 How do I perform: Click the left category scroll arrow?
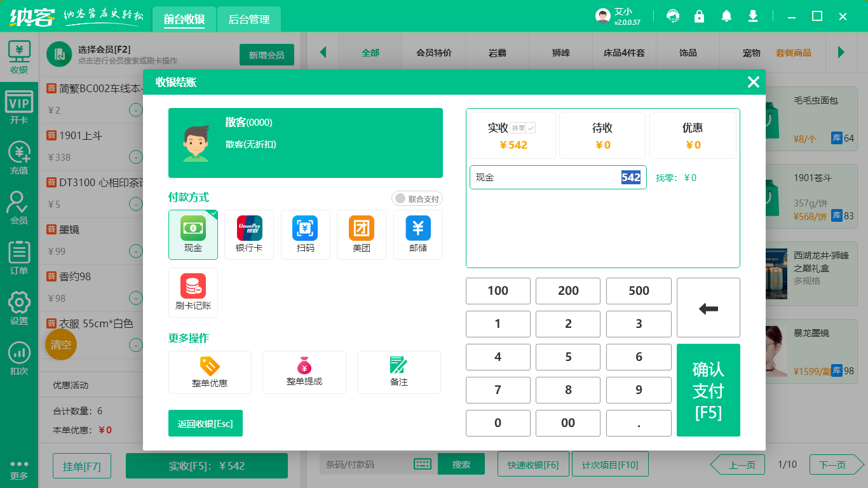(x=324, y=54)
